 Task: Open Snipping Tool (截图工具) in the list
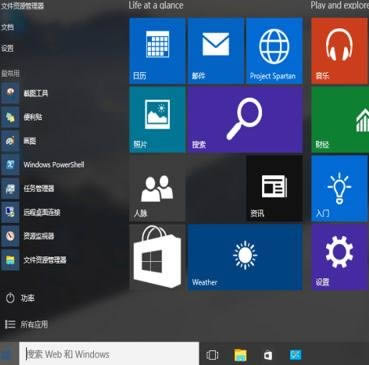43,93
